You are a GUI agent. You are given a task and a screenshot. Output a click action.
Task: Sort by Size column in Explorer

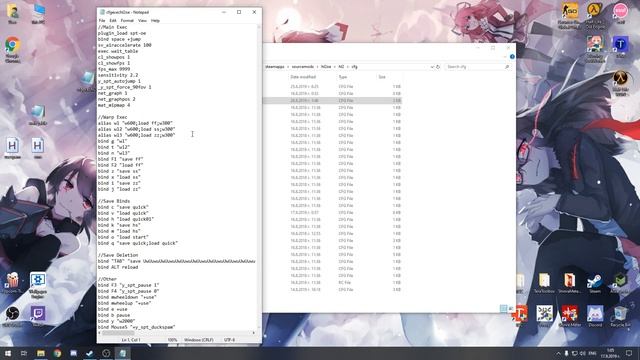pos(382,77)
